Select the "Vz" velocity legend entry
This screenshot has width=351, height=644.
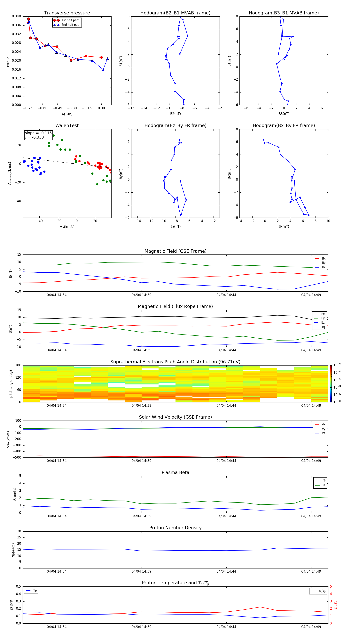[320, 433]
